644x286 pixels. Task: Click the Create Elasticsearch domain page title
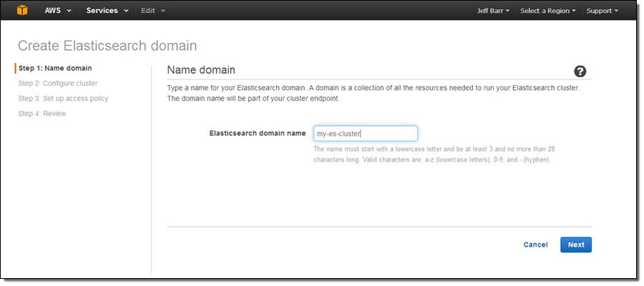(x=107, y=46)
